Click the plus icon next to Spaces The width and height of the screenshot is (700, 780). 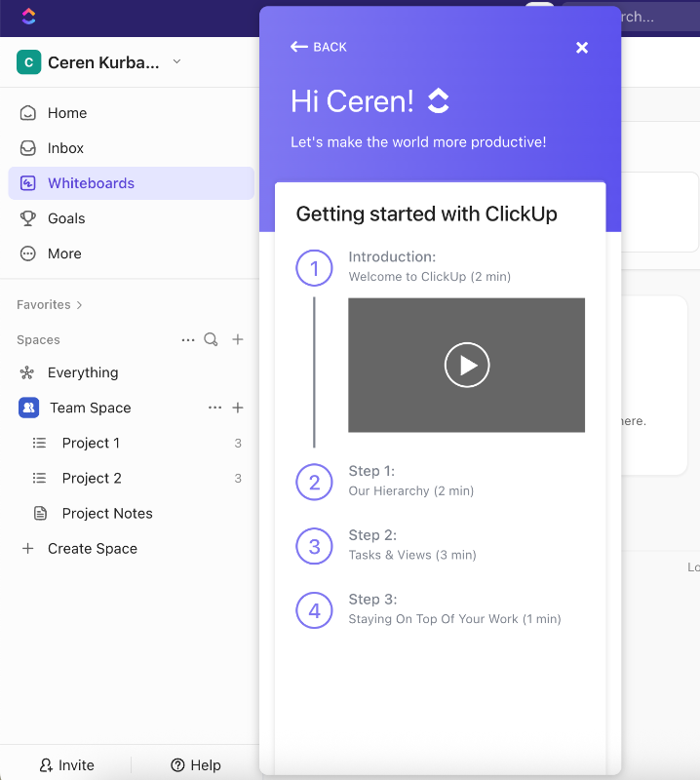(238, 339)
